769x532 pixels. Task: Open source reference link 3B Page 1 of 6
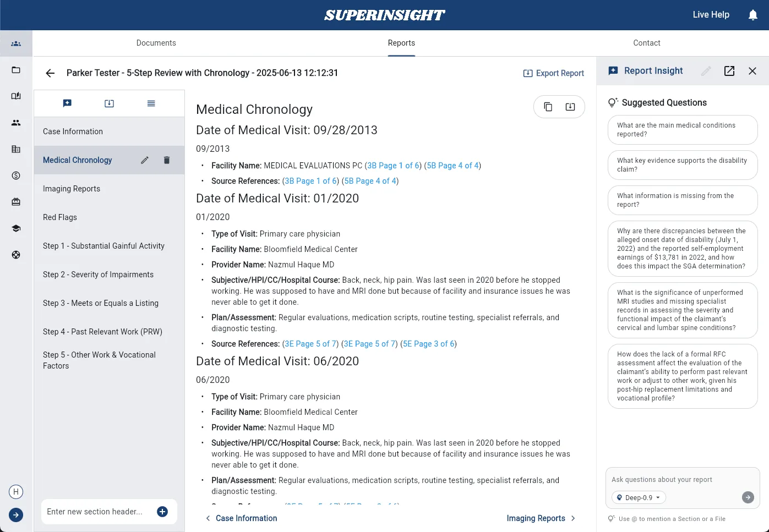393,165
